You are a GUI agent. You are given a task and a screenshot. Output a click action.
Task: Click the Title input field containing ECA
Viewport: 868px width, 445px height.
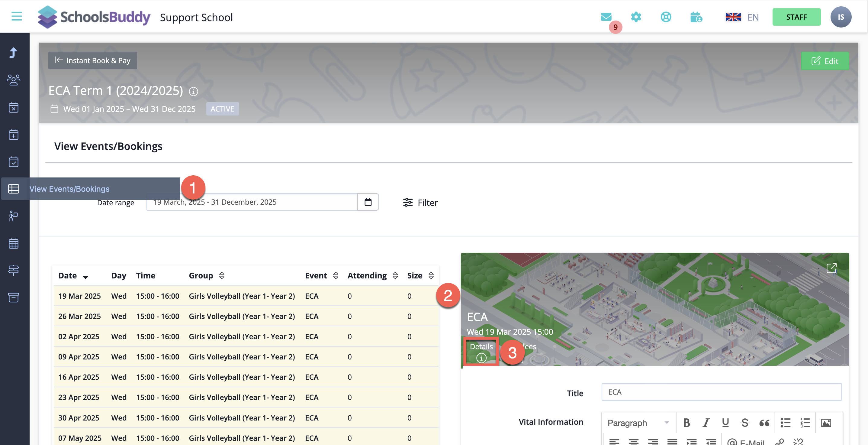click(x=722, y=392)
